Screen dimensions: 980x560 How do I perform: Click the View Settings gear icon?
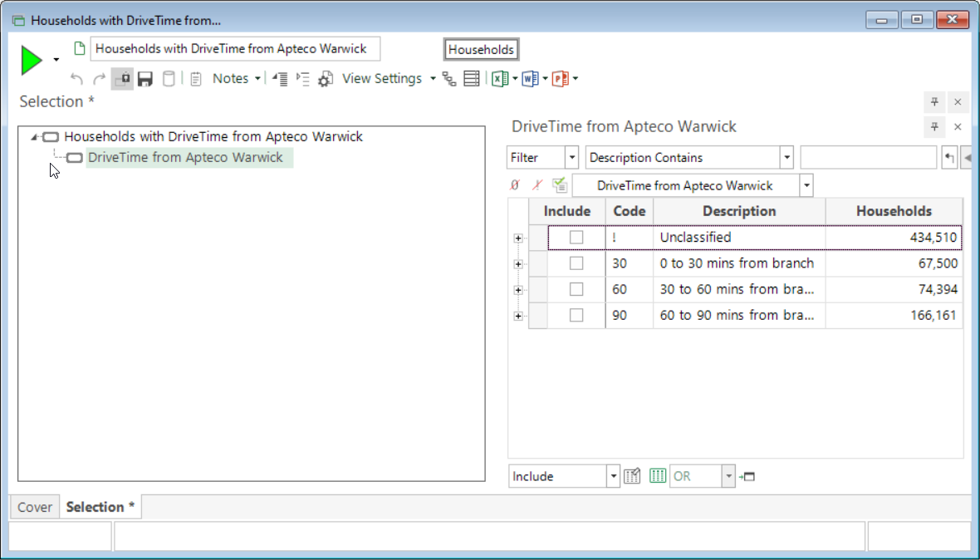pyautogui.click(x=325, y=80)
